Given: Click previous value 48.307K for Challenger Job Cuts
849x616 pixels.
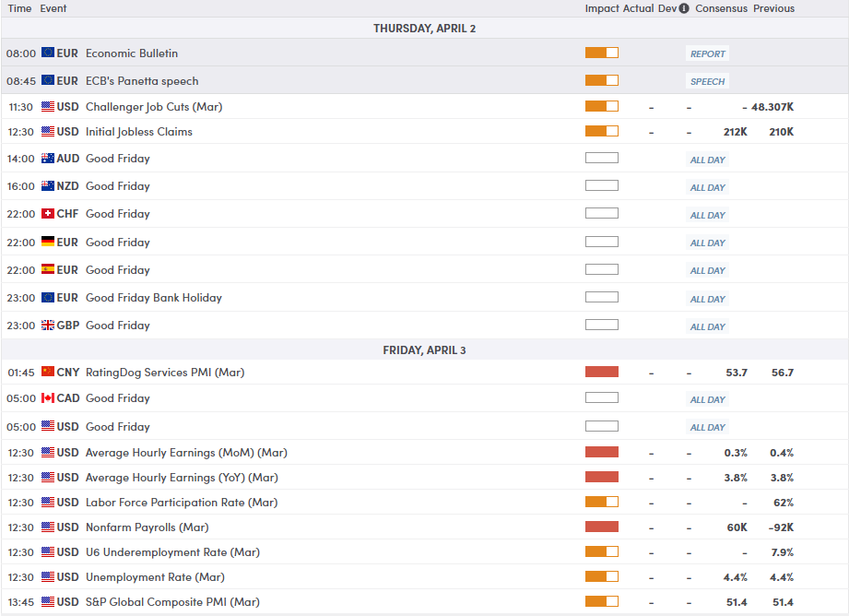Looking at the screenshot, I should tap(772, 107).
